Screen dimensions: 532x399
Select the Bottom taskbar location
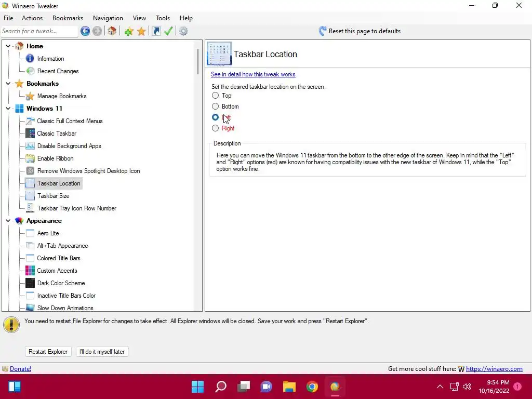point(215,107)
